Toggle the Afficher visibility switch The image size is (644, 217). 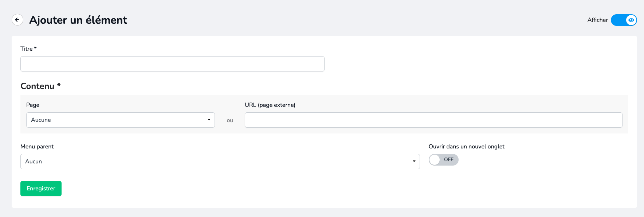tap(623, 20)
